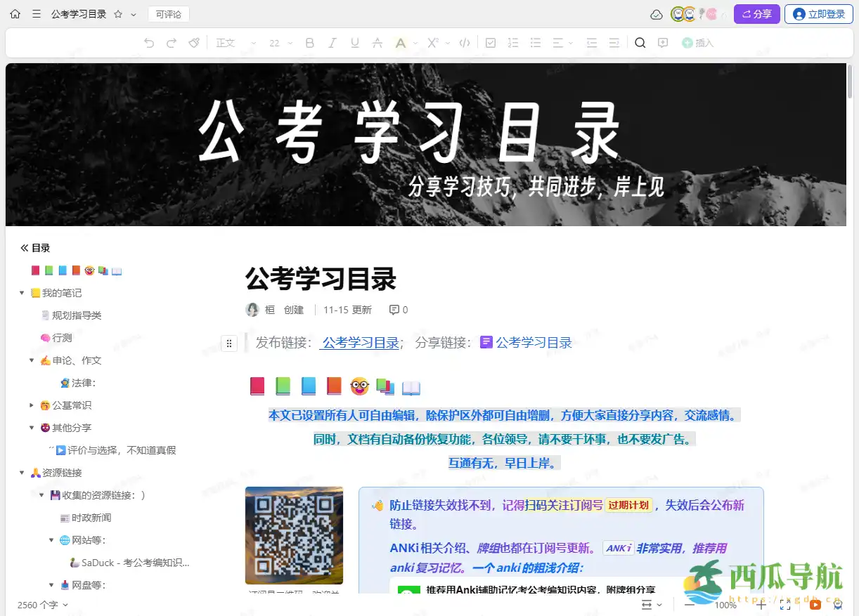Apply strikethrough to text

[377, 42]
